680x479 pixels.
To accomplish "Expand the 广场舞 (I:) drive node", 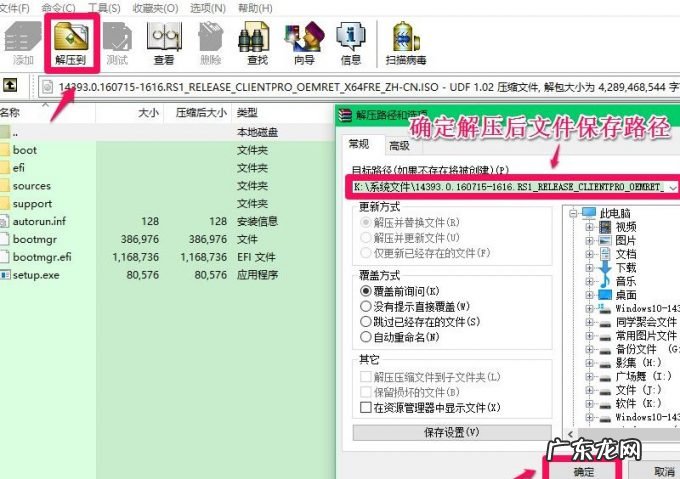I will point(589,377).
